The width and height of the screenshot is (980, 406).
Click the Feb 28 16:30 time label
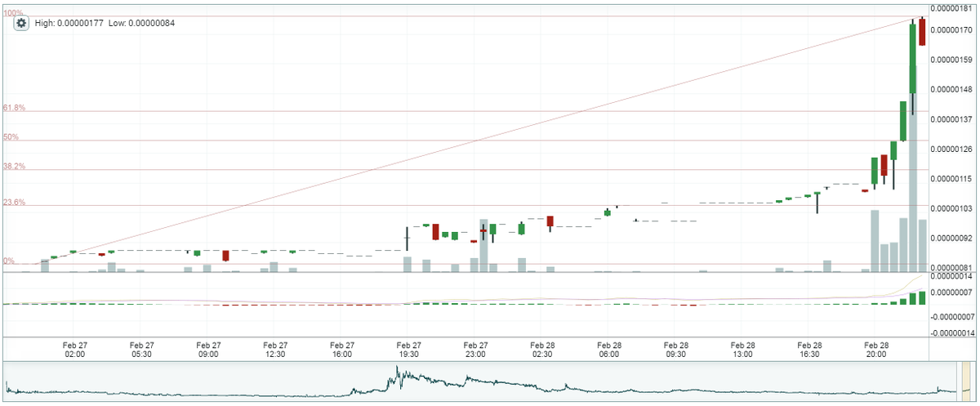[x=810, y=350]
